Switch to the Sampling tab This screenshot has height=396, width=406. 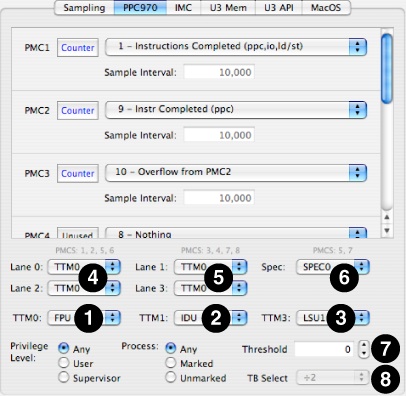(84, 8)
